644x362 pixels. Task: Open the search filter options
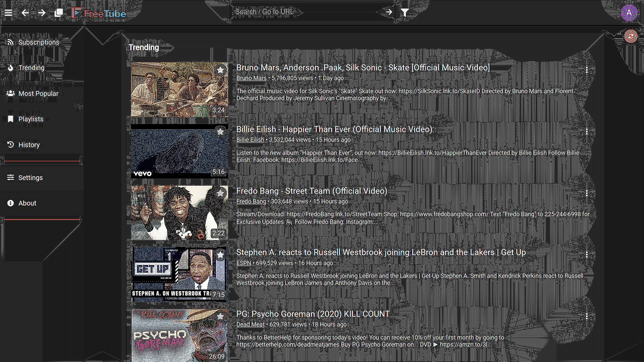(x=405, y=12)
